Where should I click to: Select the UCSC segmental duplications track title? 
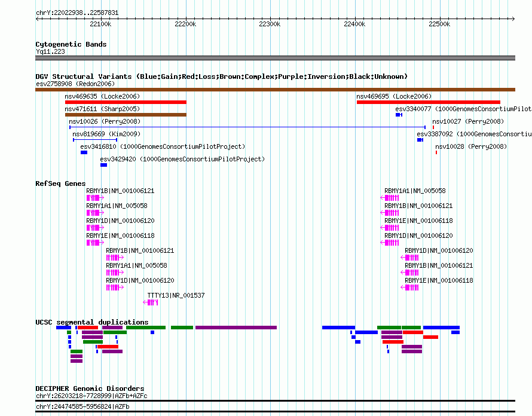92,322
